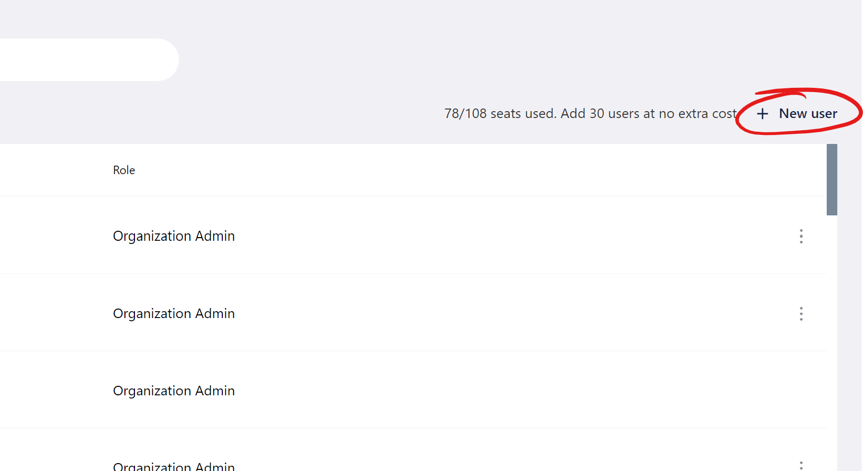Viewport: 868px width, 471px height.
Task: Select the Organization Admin role lacking a menu icon
Action: click(x=174, y=391)
